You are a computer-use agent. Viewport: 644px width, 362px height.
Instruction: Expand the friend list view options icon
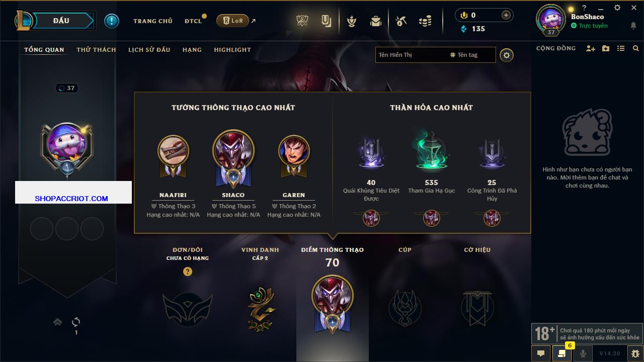coord(621,49)
